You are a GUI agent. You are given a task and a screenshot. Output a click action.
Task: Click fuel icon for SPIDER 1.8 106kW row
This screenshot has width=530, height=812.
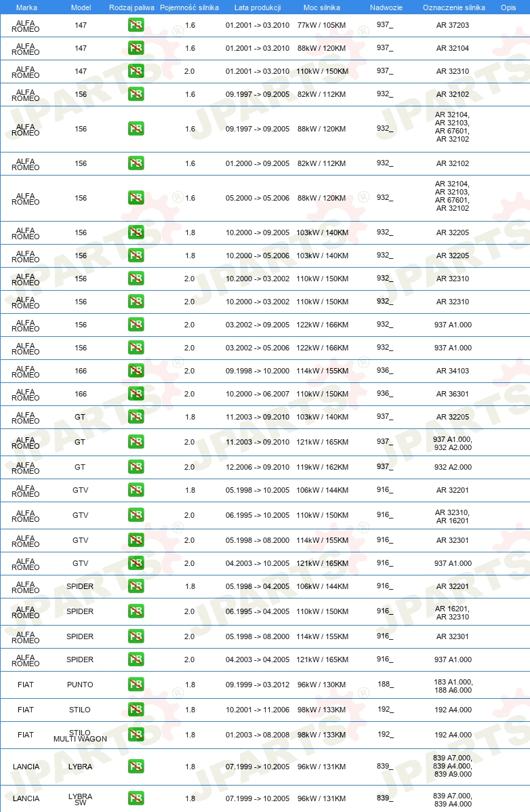pyautogui.click(x=136, y=586)
